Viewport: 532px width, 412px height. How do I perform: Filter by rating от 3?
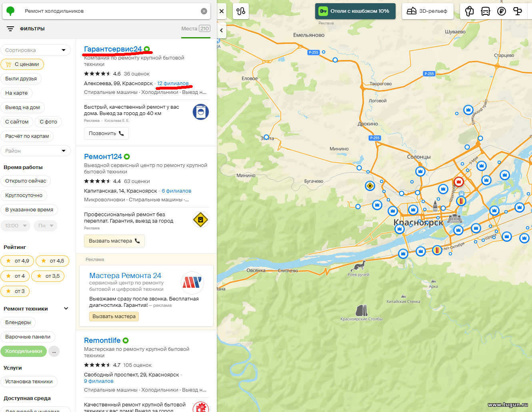15,291
